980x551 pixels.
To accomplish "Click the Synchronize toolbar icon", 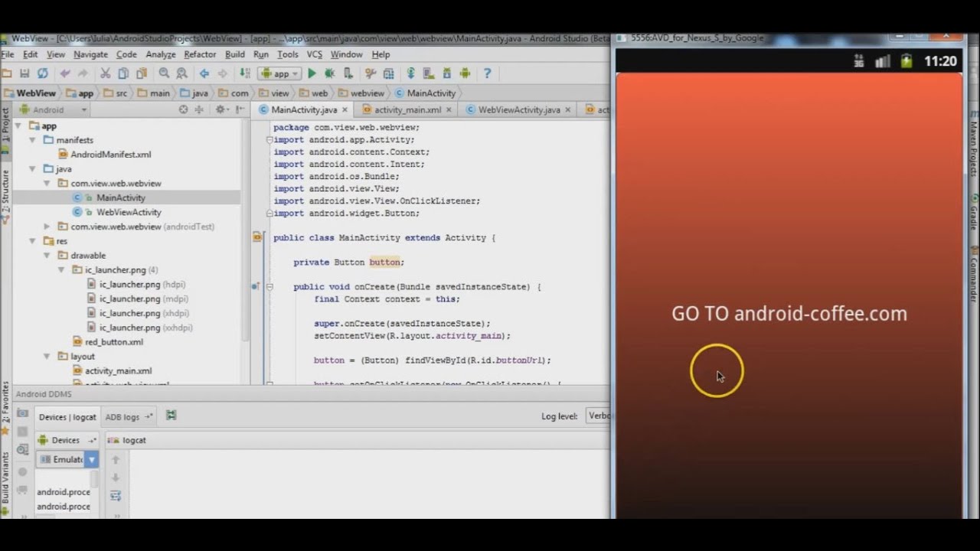I will 43,73.
